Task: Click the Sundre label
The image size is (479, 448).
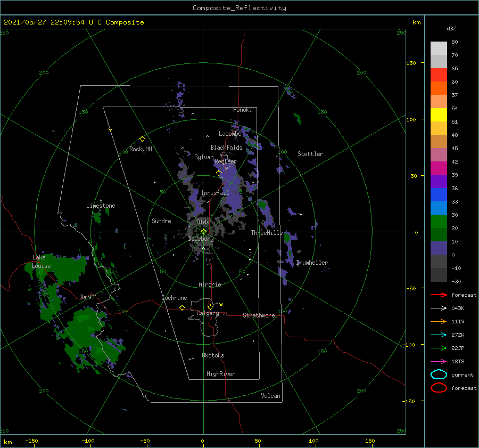Action: pyautogui.click(x=161, y=221)
